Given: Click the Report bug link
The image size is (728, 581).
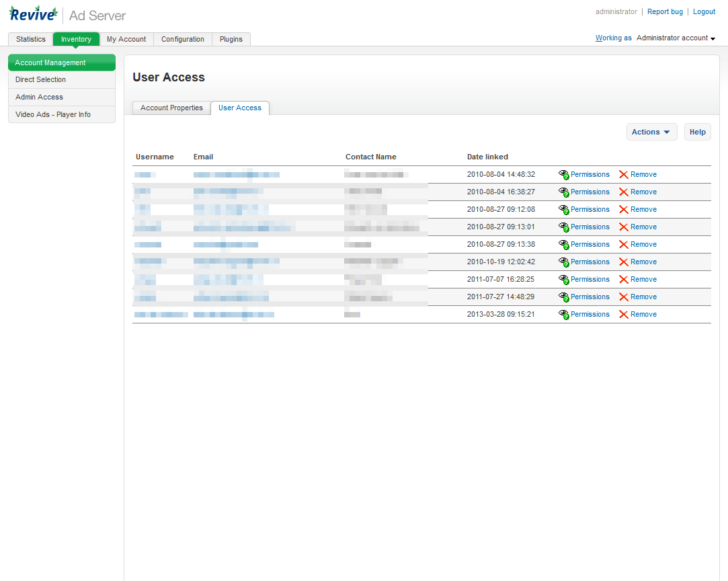Looking at the screenshot, I should [x=665, y=11].
